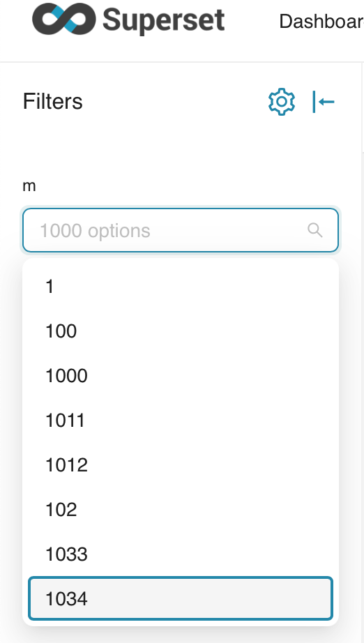This screenshot has width=364, height=643.
Task: Focus the '1000 options' filter select box
Action: click(x=181, y=230)
